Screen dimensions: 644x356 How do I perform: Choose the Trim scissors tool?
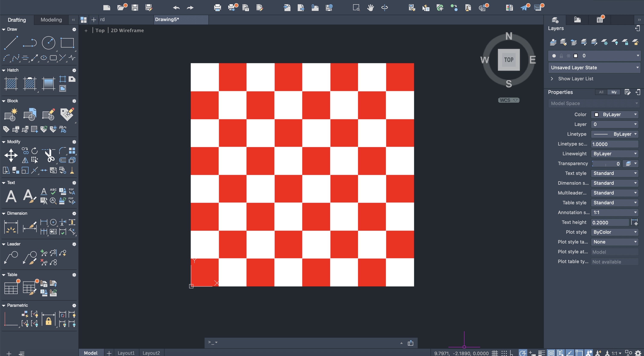pos(49,156)
